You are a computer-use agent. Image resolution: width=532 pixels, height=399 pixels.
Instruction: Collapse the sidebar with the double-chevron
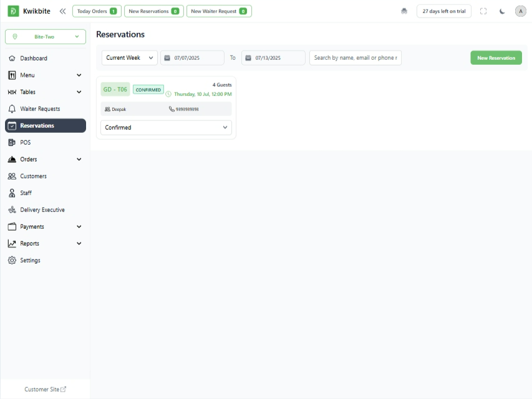pyautogui.click(x=62, y=11)
